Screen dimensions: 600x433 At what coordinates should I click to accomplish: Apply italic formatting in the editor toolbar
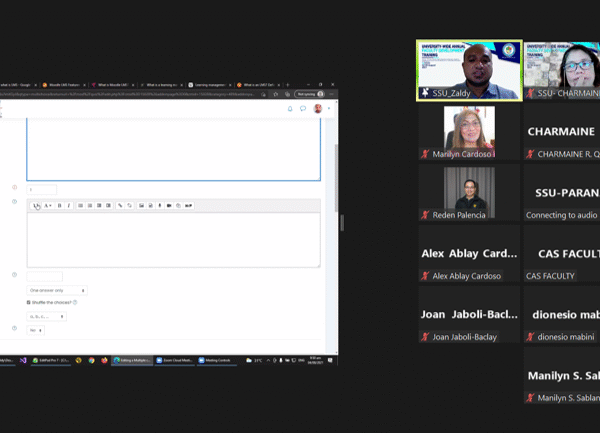(x=68, y=206)
